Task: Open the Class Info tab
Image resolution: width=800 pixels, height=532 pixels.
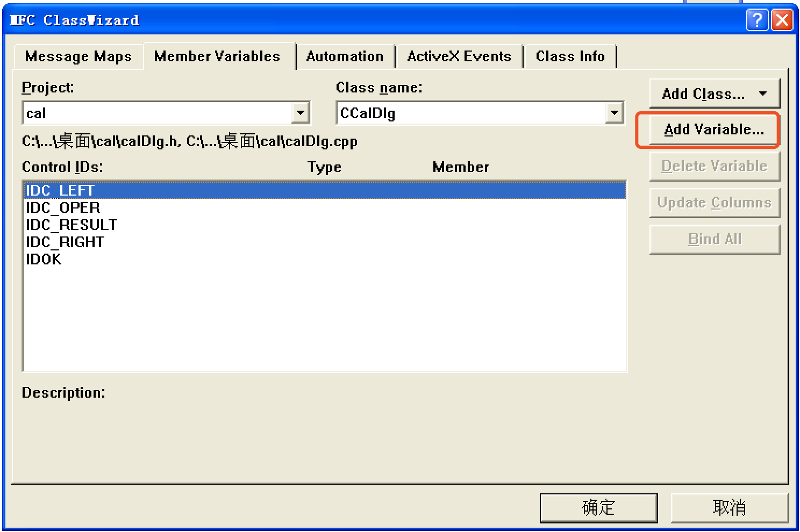Action: pos(570,56)
